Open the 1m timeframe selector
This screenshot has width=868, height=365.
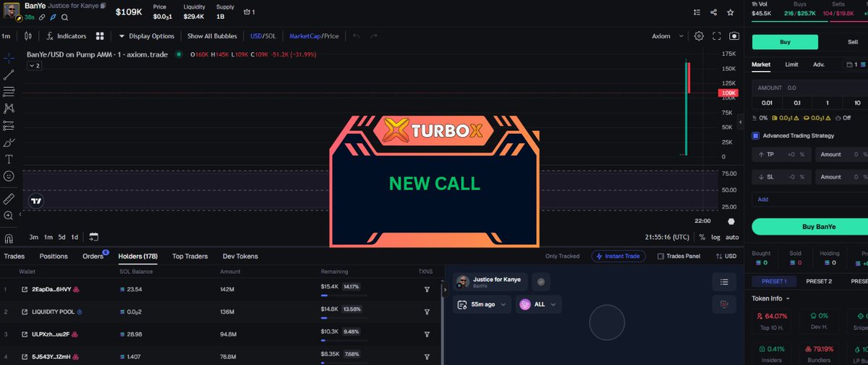tap(6, 35)
